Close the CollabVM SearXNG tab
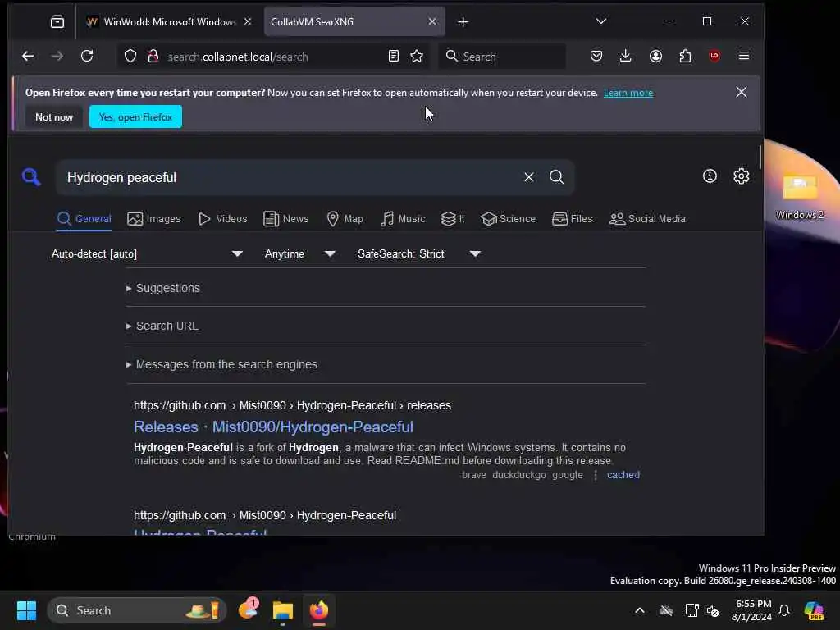Viewport: 840px width, 630px height. [432, 21]
